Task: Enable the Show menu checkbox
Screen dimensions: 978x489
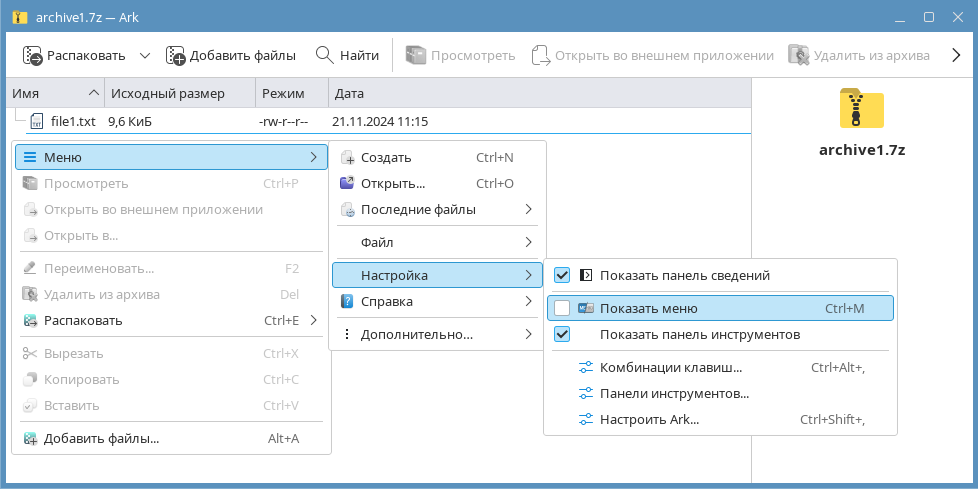Action: pos(562,308)
